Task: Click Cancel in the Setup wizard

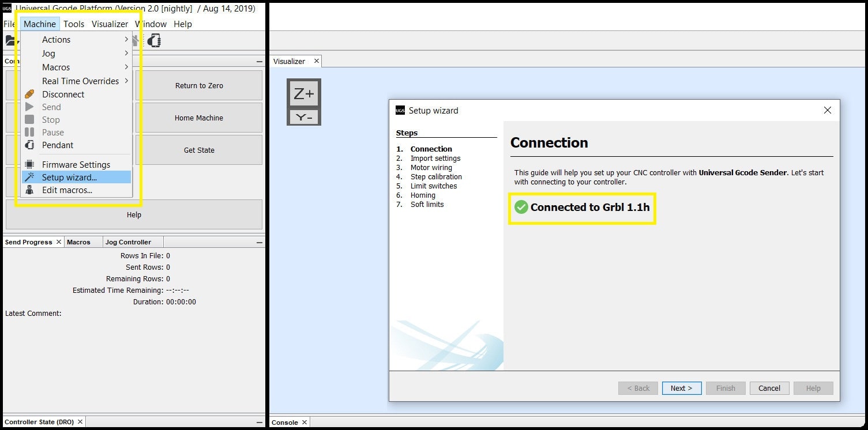Action: click(x=769, y=388)
